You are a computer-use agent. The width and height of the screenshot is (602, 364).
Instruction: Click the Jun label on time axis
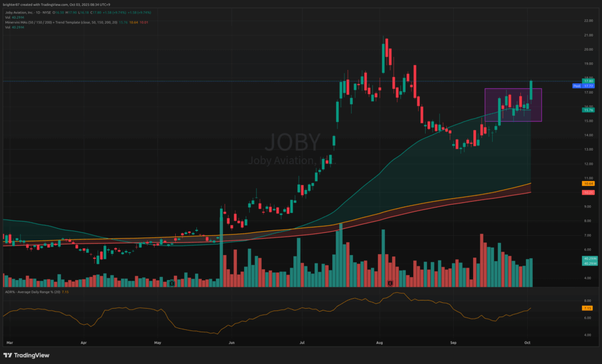[x=231, y=342]
